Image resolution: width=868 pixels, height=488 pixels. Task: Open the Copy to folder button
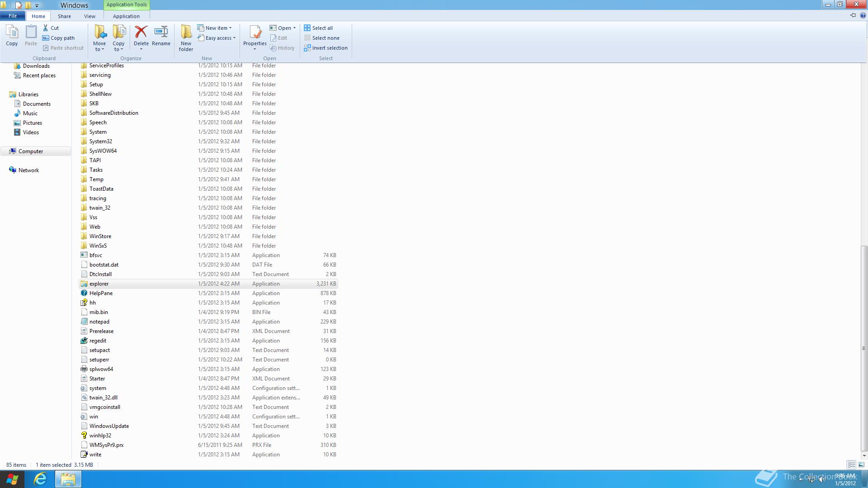[x=118, y=38]
